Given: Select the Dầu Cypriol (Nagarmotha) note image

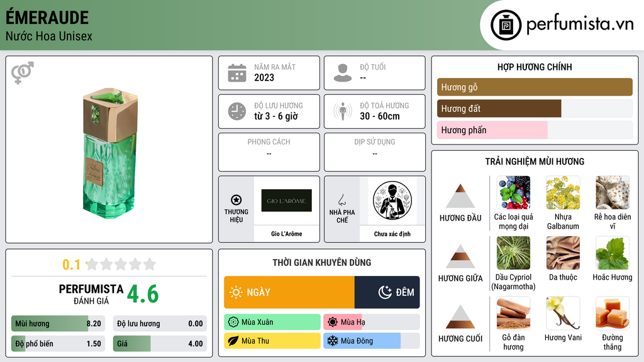Looking at the screenshot, I should pos(513,253).
